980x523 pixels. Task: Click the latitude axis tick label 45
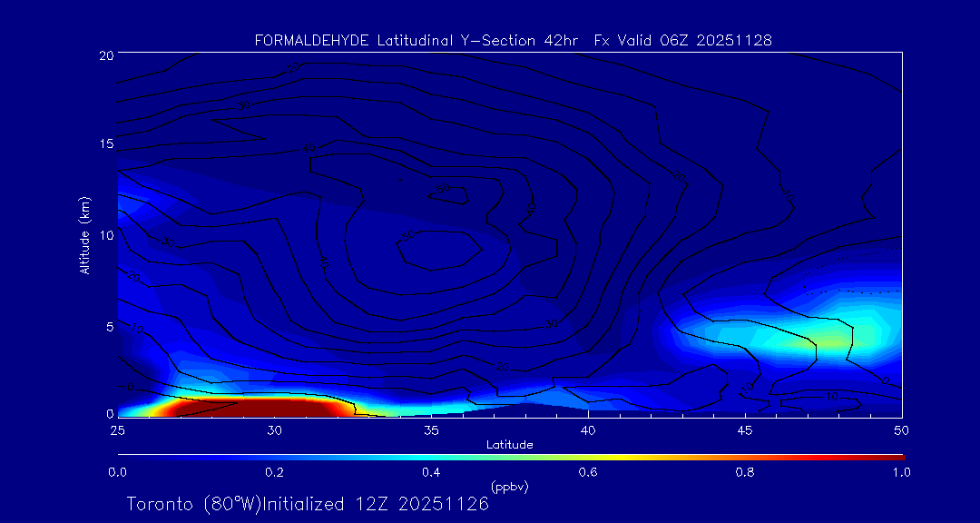coord(744,430)
